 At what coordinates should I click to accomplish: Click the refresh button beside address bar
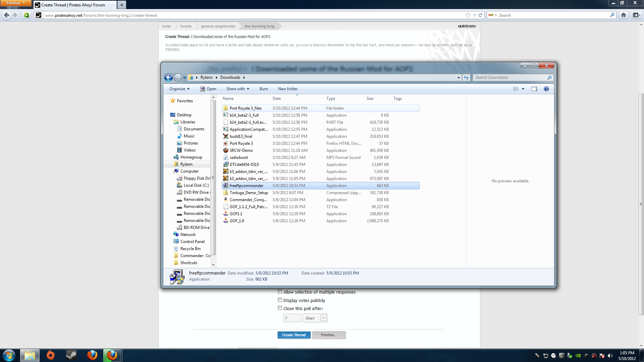[x=466, y=77]
